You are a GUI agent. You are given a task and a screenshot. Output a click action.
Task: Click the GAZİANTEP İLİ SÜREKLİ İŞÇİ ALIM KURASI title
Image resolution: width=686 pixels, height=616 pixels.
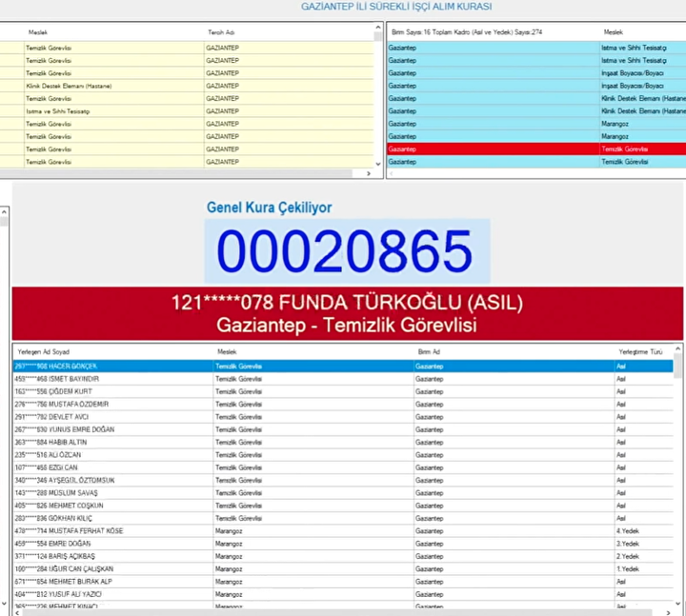pyautogui.click(x=396, y=7)
